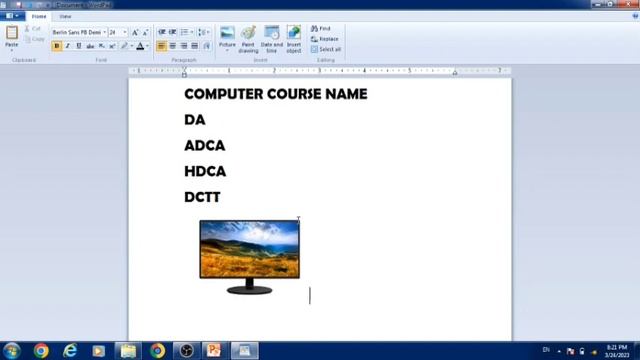Select Center alignment
Viewport: 640px width, 360px height.
click(173, 46)
